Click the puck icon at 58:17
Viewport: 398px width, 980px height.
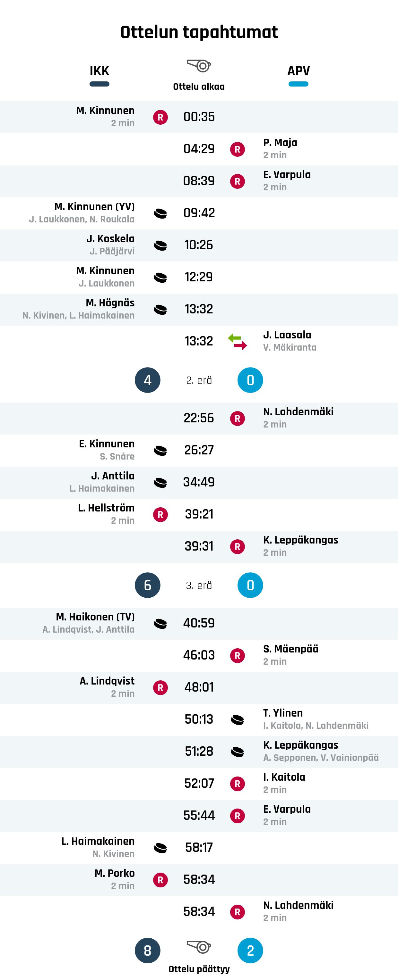[160, 848]
